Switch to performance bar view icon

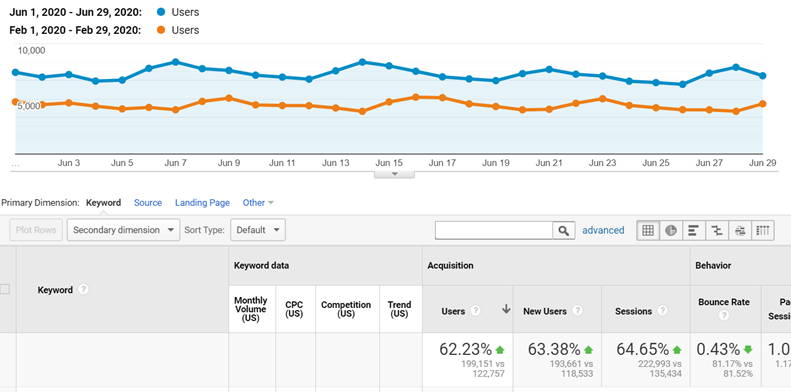(x=694, y=231)
